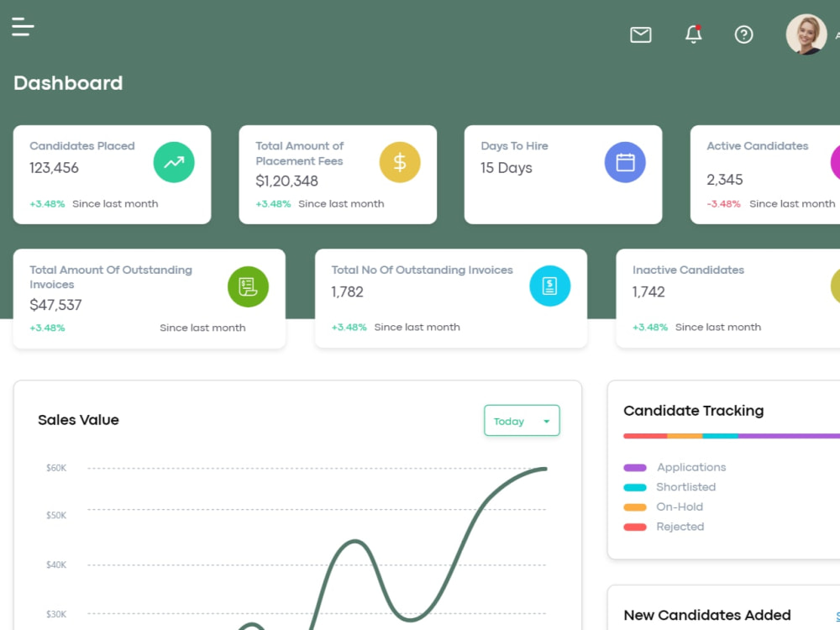The height and width of the screenshot is (630, 840).
Task: Click Total No Of Outstanding Invoices title
Action: tap(422, 270)
